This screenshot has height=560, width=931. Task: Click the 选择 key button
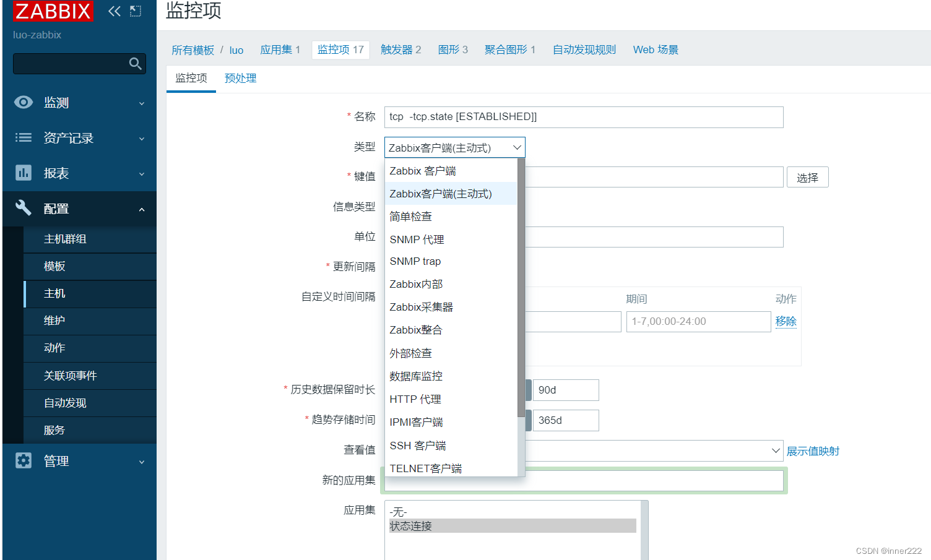[807, 178]
